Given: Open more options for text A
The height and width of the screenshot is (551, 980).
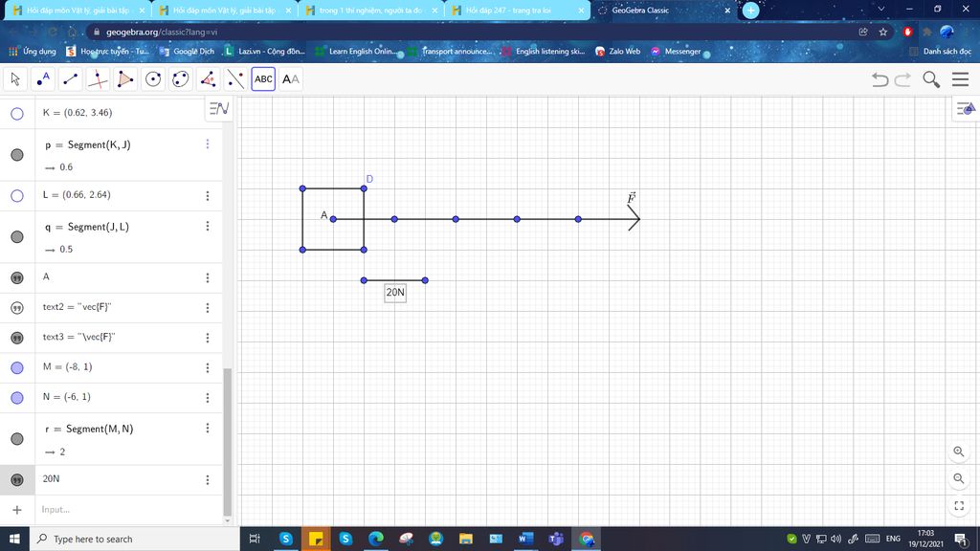Looking at the screenshot, I should (x=208, y=278).
